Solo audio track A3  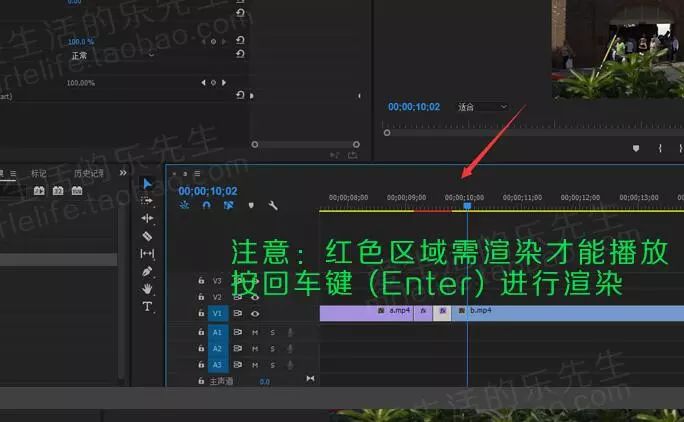click(x=273, y=365)
